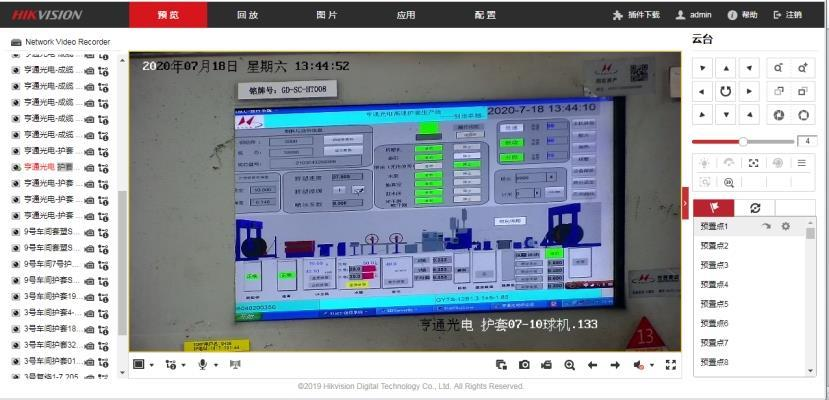Click the PTZ zoom in button
829x400 pixels.
tap(802, 68)
